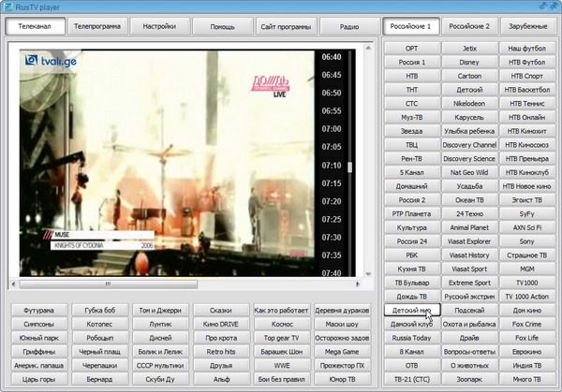The image size is (562, 392).
Task: Switch to the Радио tab
Action: point(349,26)
